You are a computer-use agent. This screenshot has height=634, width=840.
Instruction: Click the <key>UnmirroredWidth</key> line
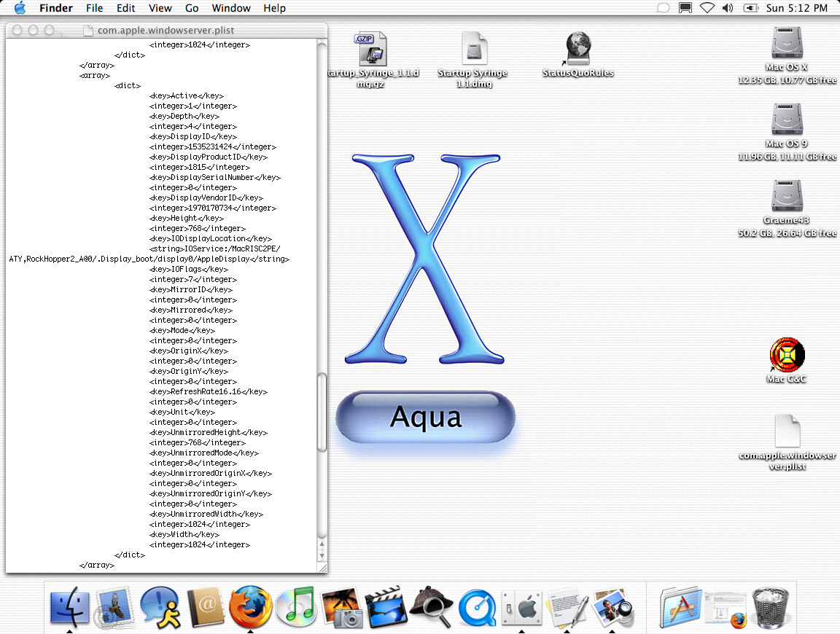pos(206,514)
